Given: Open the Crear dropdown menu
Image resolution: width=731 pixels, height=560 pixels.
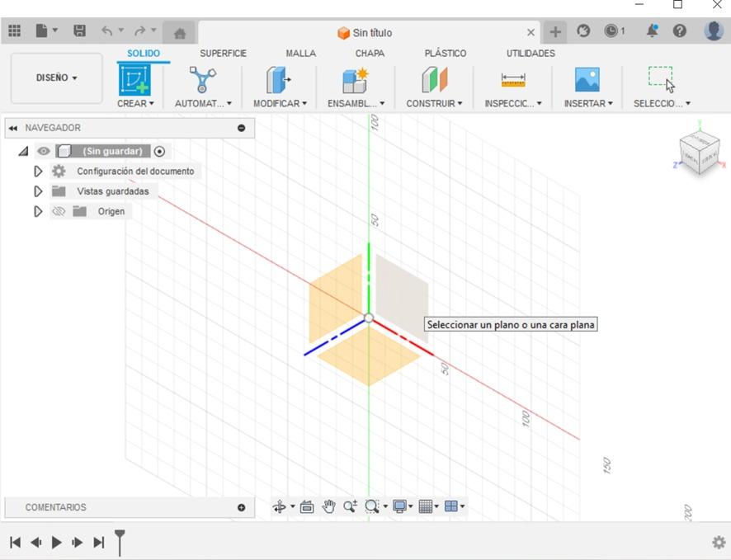Looking at the screenshot, I should (x=135, y=103).
